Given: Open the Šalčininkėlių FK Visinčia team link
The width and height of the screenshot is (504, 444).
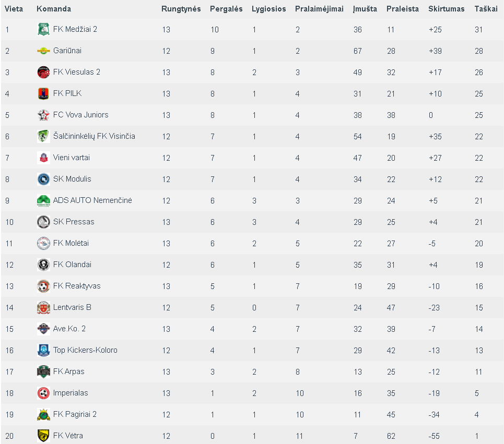Looking at the screenshot, I should pos(94,136).
